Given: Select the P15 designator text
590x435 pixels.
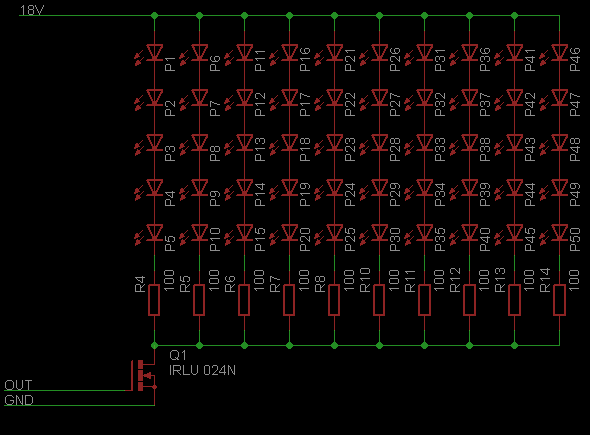Looking at the screenshot, I should pyautogui.click(x=260, y=240).
